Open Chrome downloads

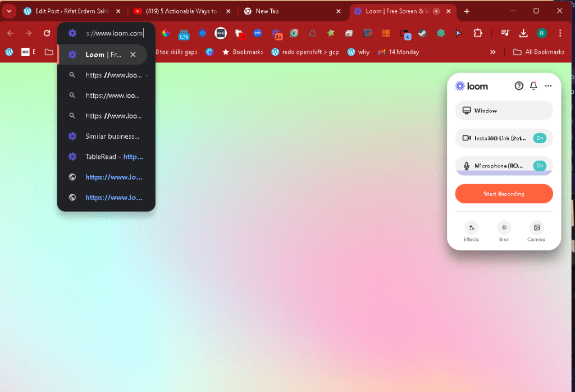(523, 33)
